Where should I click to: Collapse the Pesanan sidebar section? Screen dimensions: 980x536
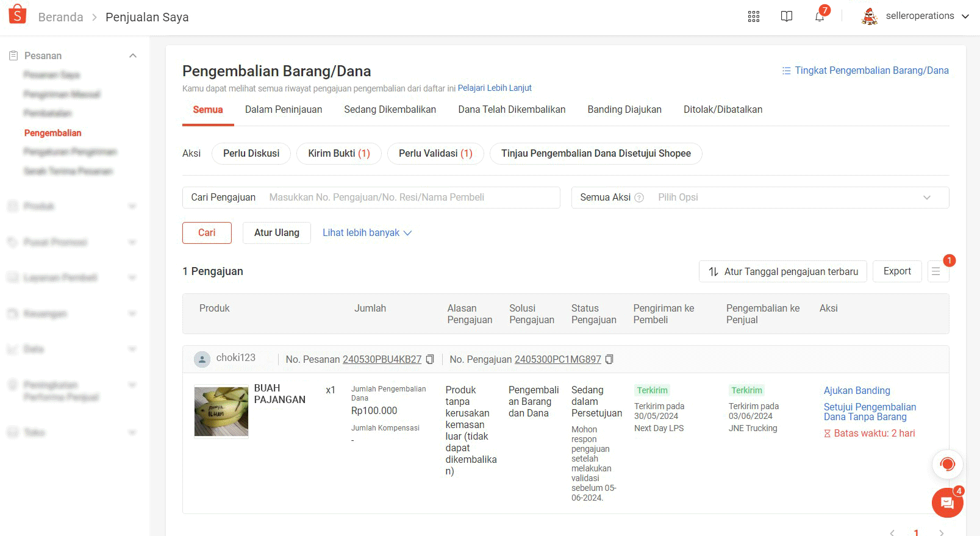click(132, 55)
